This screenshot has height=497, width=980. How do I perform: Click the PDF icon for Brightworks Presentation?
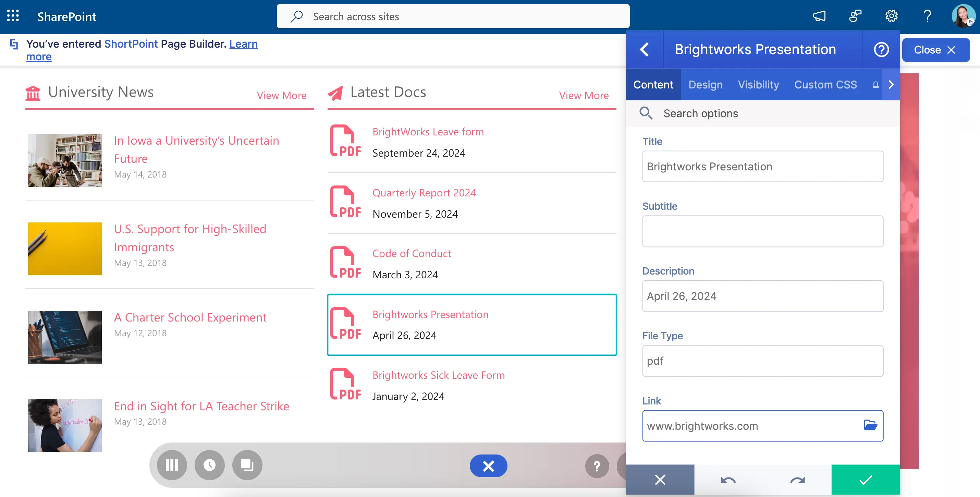coord(345,324)
